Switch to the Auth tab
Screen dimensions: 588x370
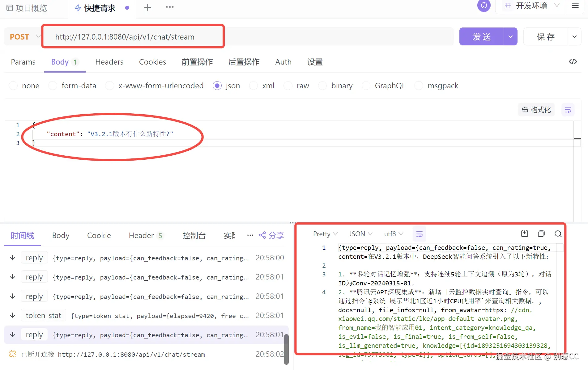point(283,62)
